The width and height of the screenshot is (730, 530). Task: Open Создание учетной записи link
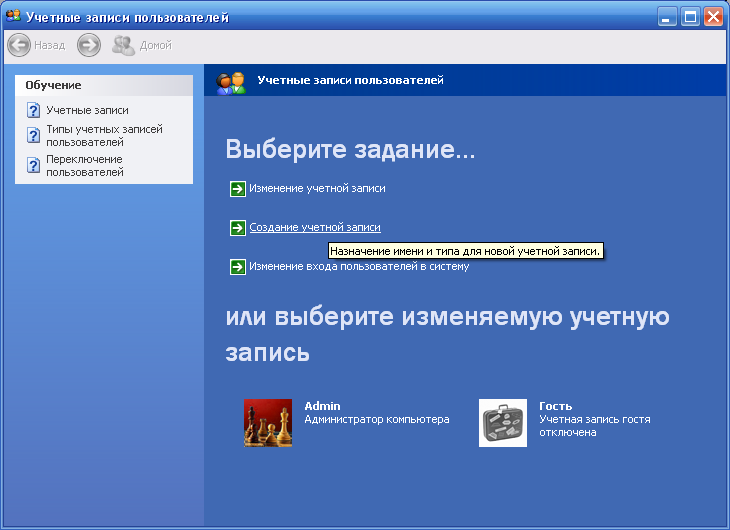315,227
